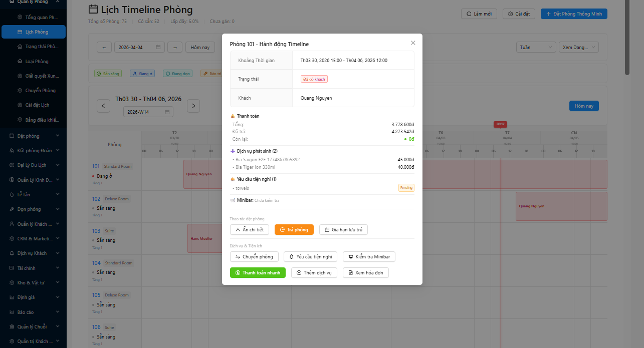The image size is (644, 348).
Task: Click the Đang dọn legend tag
Action: 178,74
